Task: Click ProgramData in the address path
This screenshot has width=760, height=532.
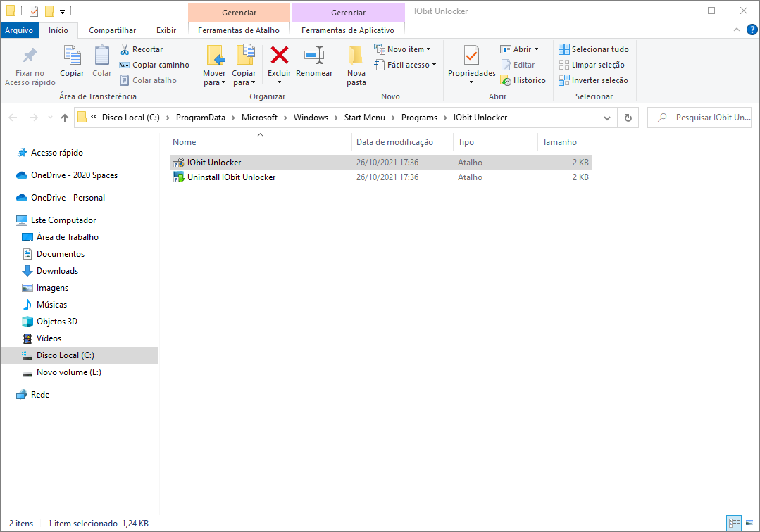Action: [x=201, y=118]
